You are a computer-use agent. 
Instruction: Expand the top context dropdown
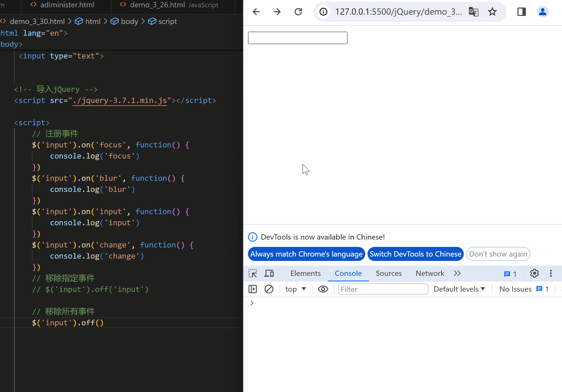pos(296,289)
